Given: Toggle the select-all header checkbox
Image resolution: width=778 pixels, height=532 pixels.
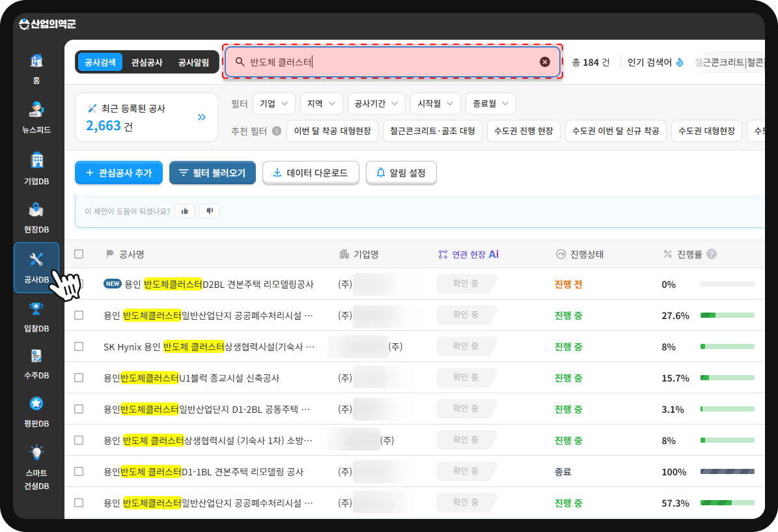Looking at the screenshot, I should 79,254.
